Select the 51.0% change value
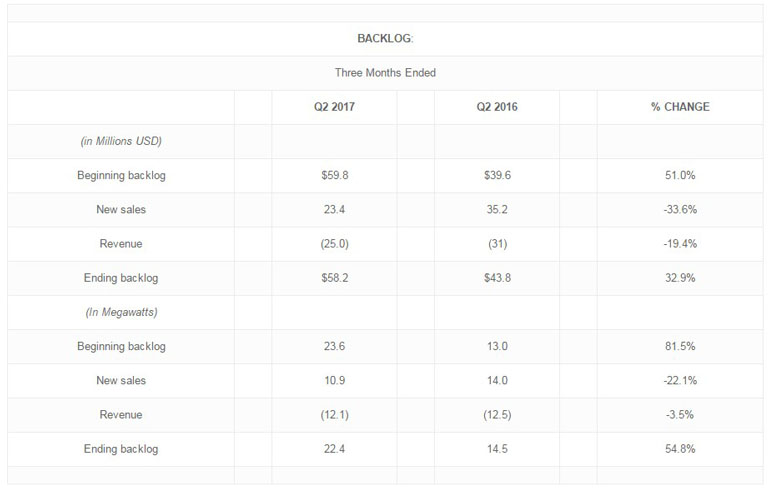The height and width of the screenshot is (490, 769). pos(680,175)
